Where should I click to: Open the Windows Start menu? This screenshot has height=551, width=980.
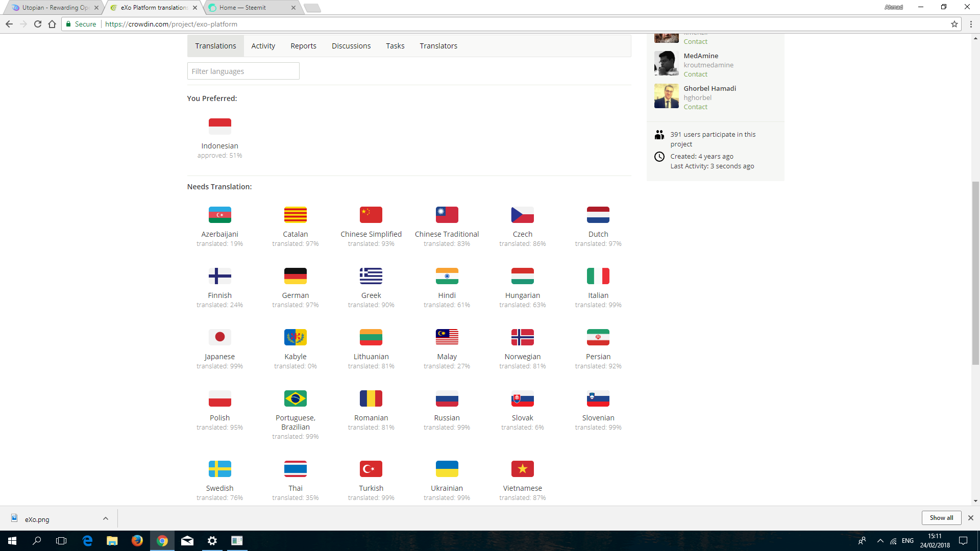(12, 541)
